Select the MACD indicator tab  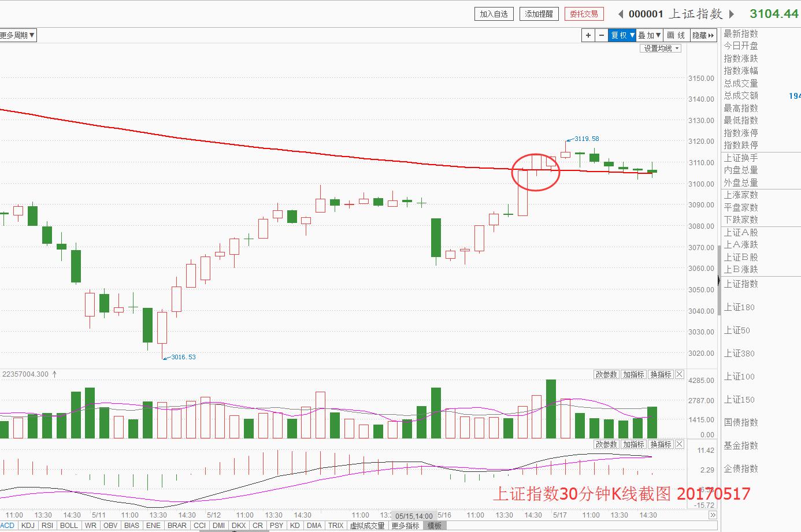coord(8,526)
